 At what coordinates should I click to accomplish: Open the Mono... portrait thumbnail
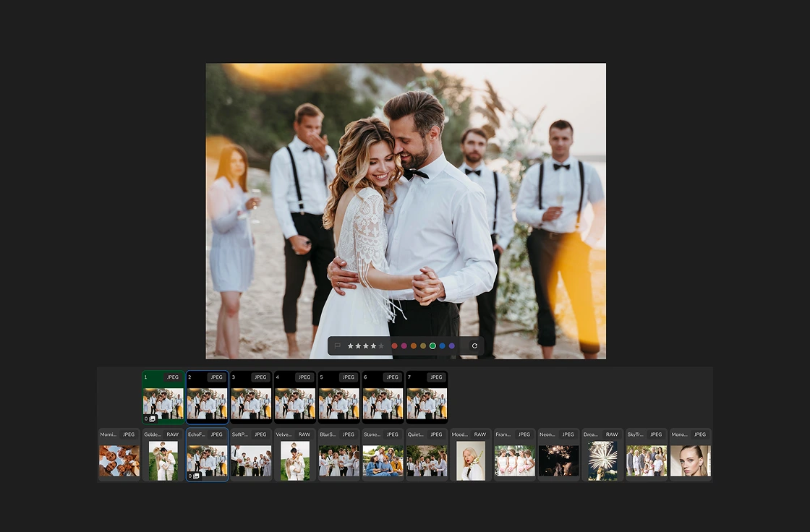(691, 455)
